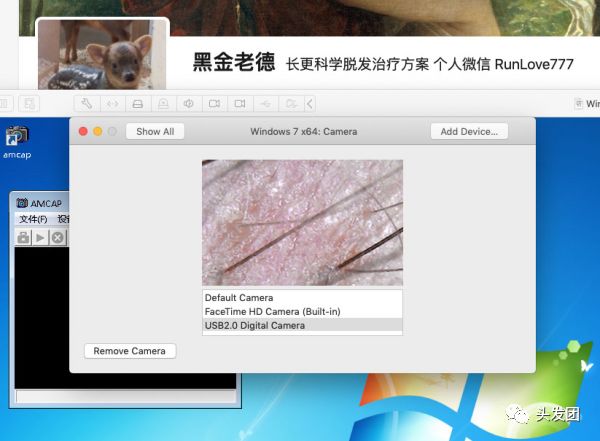This screenshot has height=441, width=600.
Task: Click the AMCAP window title icon
Action: click(22, 203)
